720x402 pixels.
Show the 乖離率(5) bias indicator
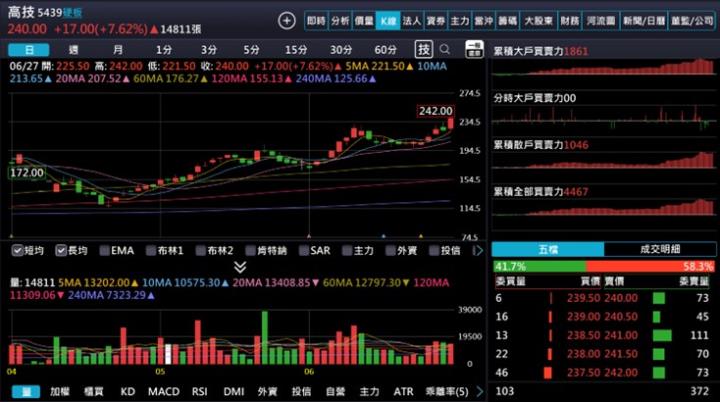coord(447,391)
